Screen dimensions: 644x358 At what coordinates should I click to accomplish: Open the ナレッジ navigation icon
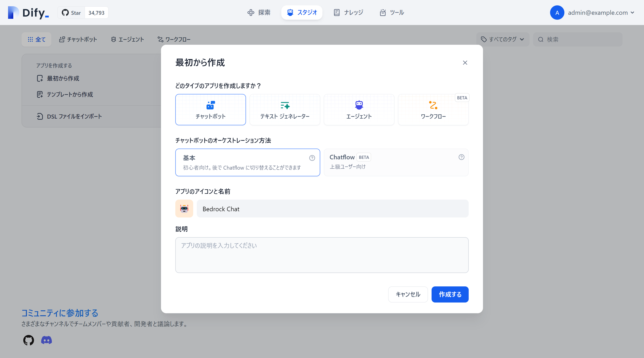(x=337, y=12)
